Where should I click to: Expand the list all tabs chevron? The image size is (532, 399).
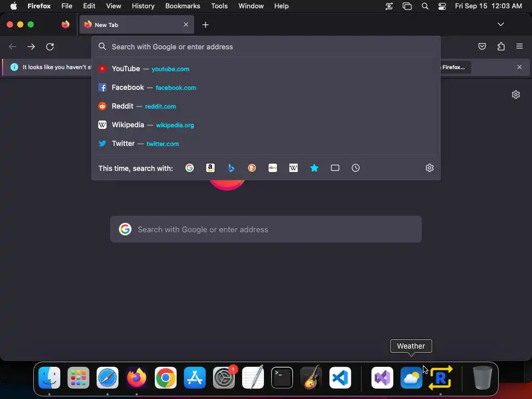tap(501, 24)
